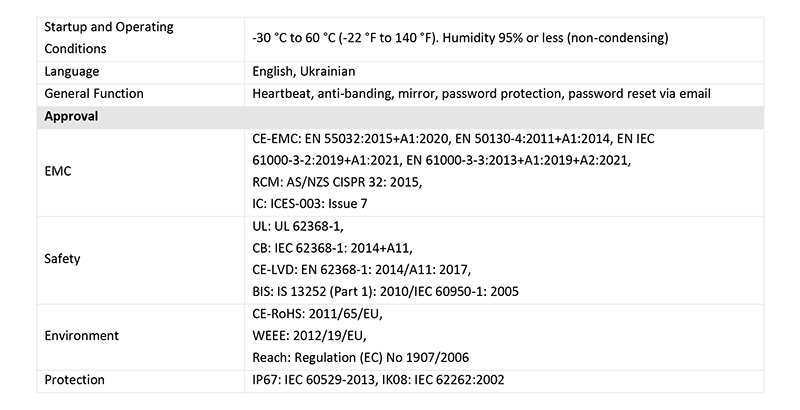Click the Approval section header

coord(70,116)
